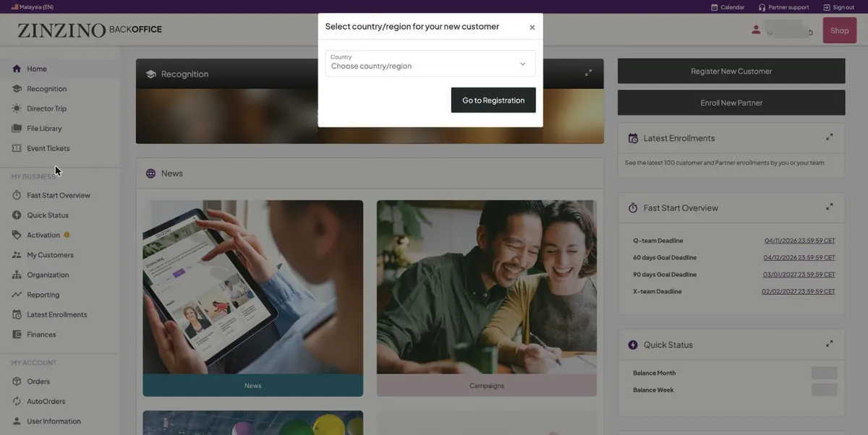Image resolution: width=868 pixels, height=435 pixels.
Task: Open the News tablet thumbnail card
Action: [x=253, y=298]
